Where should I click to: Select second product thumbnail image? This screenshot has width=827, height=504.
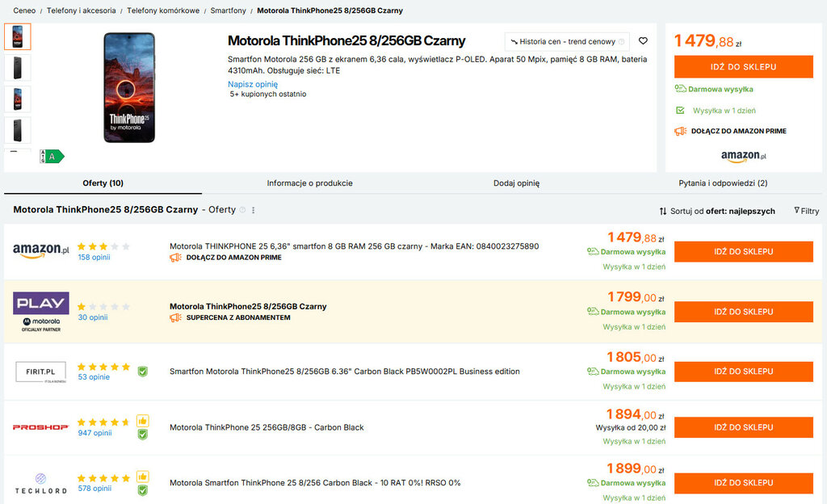tap(18, 68)
